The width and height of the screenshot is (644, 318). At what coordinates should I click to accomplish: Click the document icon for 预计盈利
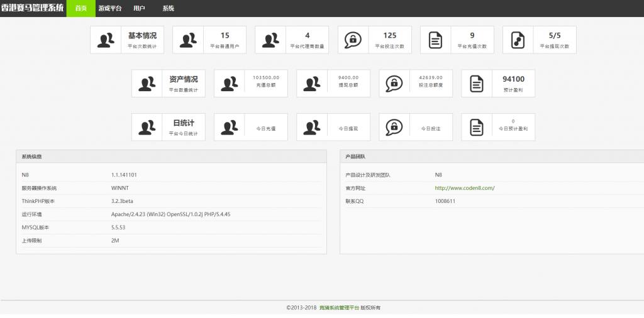[x=477, y=83]
